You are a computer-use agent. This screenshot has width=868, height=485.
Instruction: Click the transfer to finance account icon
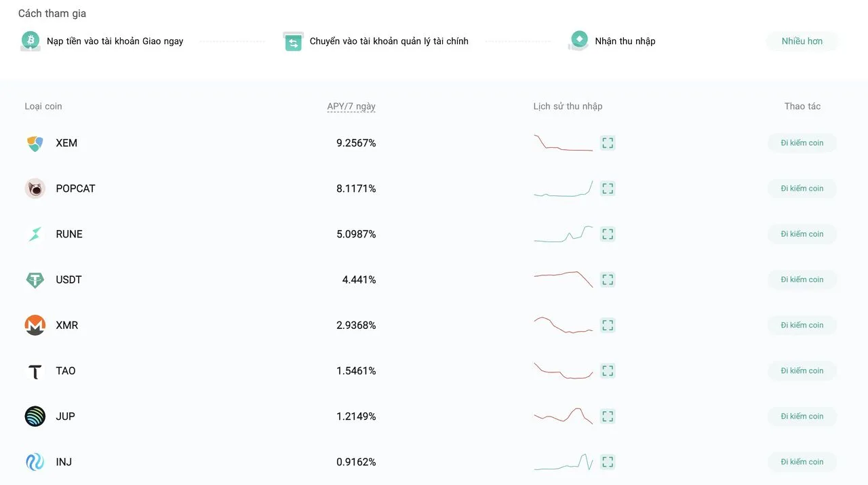pos(293,41)
